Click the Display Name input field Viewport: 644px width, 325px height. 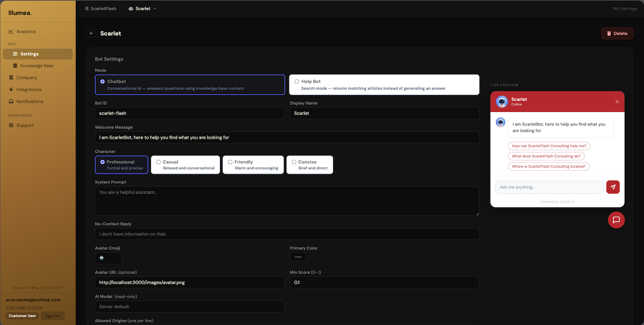point(384,113)
